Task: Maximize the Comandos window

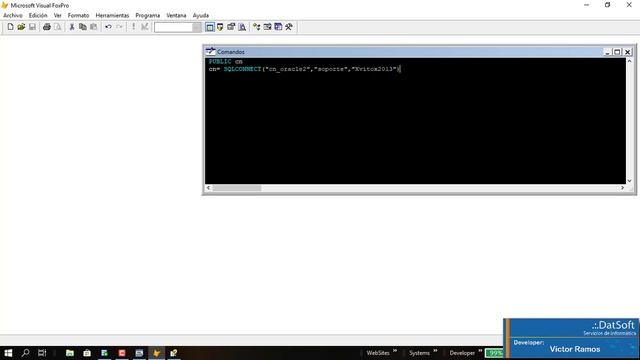Action: coord(617,52)
